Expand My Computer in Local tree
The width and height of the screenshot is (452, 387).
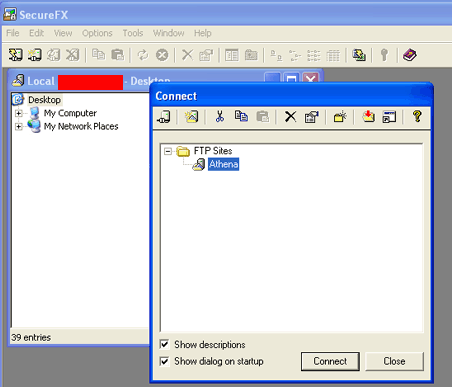[x=19, y=113]
